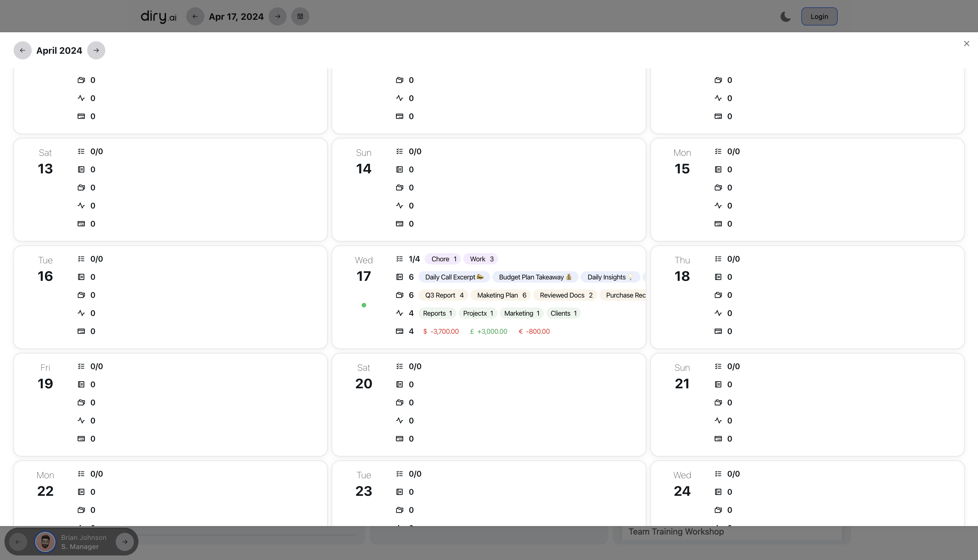Click the activity pulse icon on Wed 17
The width and height of the screenshot is (978, 560).
click(x=399, y=313)
